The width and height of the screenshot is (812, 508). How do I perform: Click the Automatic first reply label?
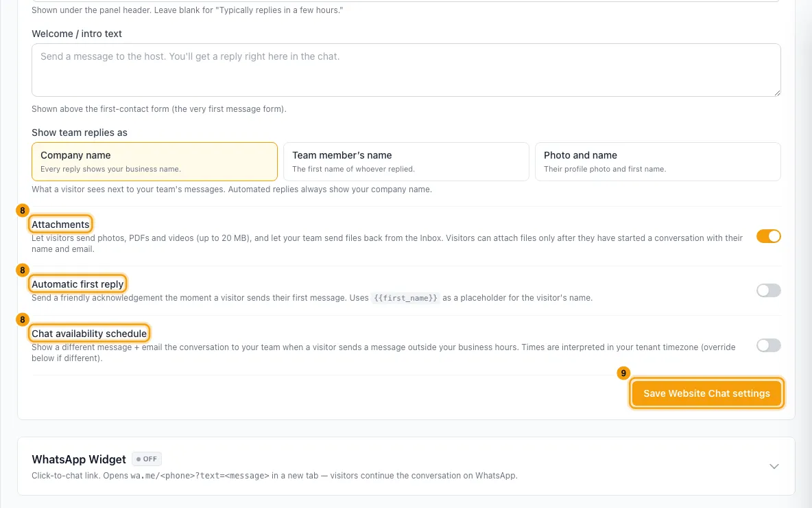click(77, 284)
